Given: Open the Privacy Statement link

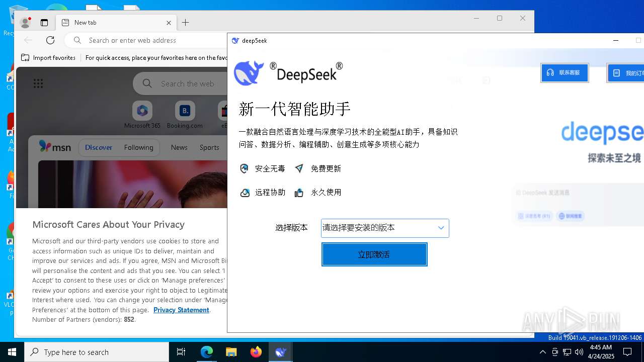Looking at the screenshot, I should (x=181, y=310).
